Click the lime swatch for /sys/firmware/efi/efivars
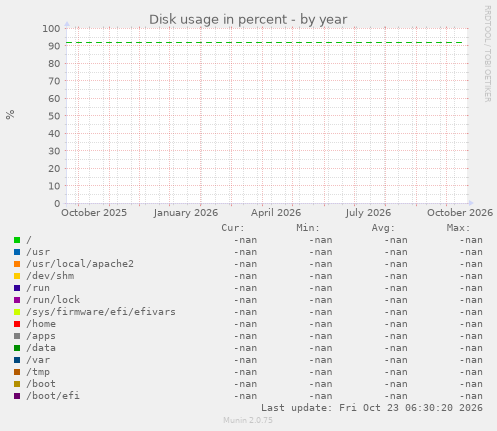Screen dimensions: 497x431 click(17, 312)
